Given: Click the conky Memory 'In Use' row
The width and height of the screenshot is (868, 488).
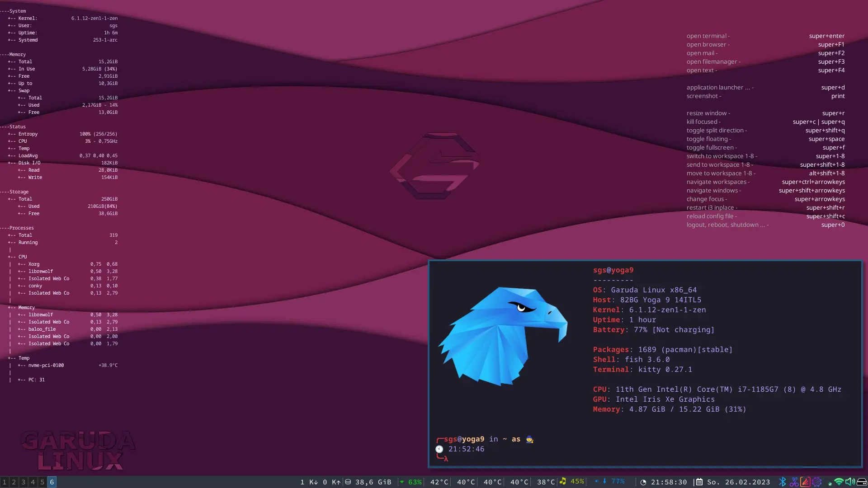Looking at the screenshot, I should pyautogui.click(x=62, y=69).
